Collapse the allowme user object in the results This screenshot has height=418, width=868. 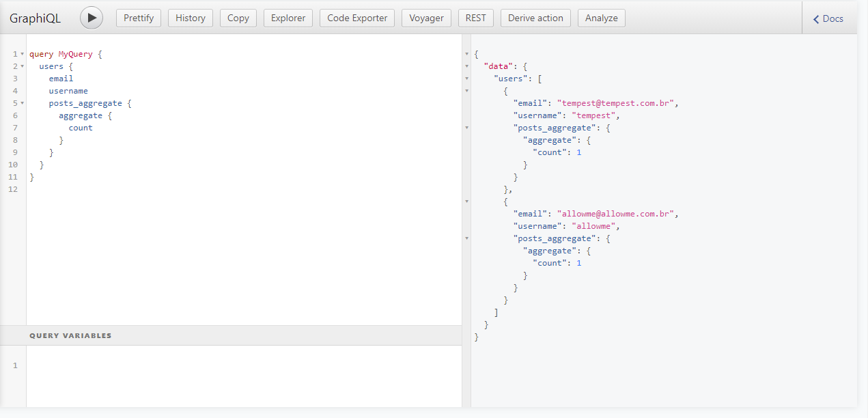coord(467,201)
